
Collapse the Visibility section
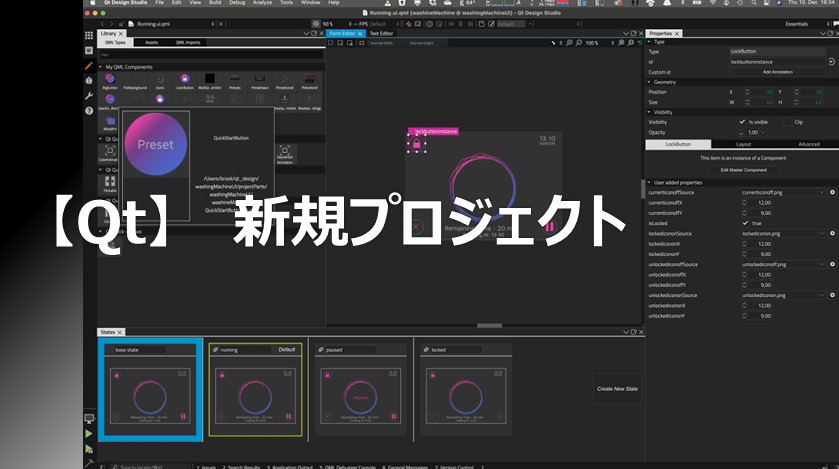coord(649,112)
